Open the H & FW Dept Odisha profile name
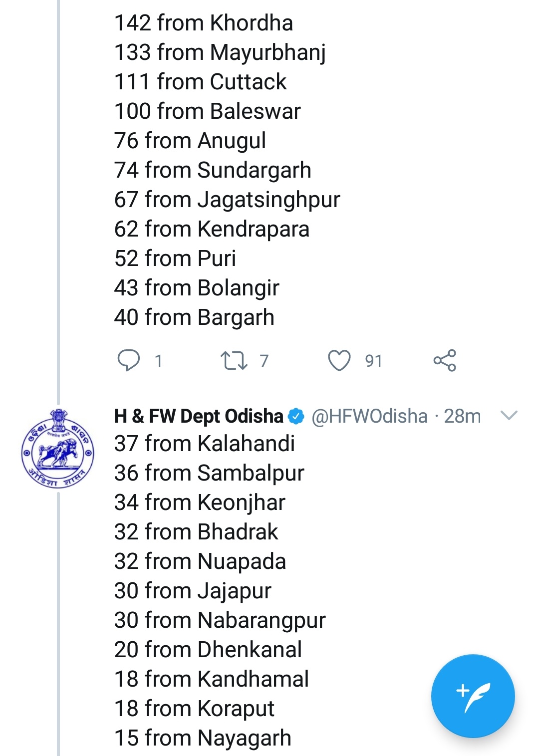The image size is (539, 756). [199, 416]
